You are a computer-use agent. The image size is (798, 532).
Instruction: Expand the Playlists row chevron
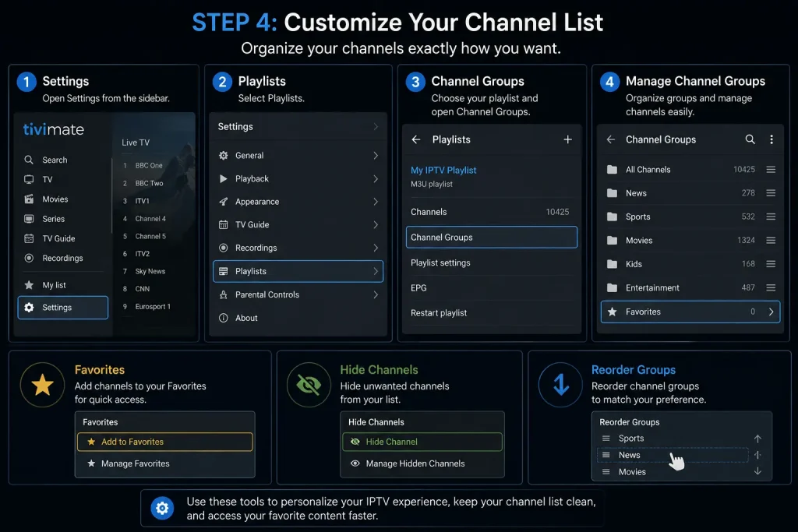click(x=376, y=271)
